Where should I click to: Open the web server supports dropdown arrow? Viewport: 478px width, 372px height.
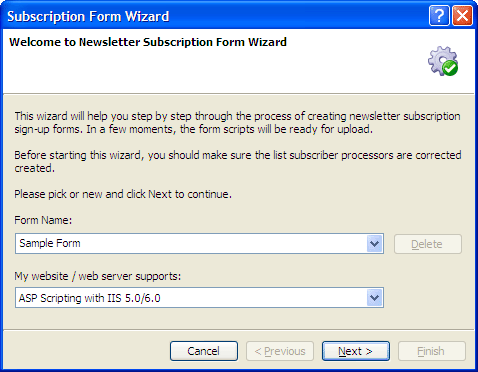(375, 298)
